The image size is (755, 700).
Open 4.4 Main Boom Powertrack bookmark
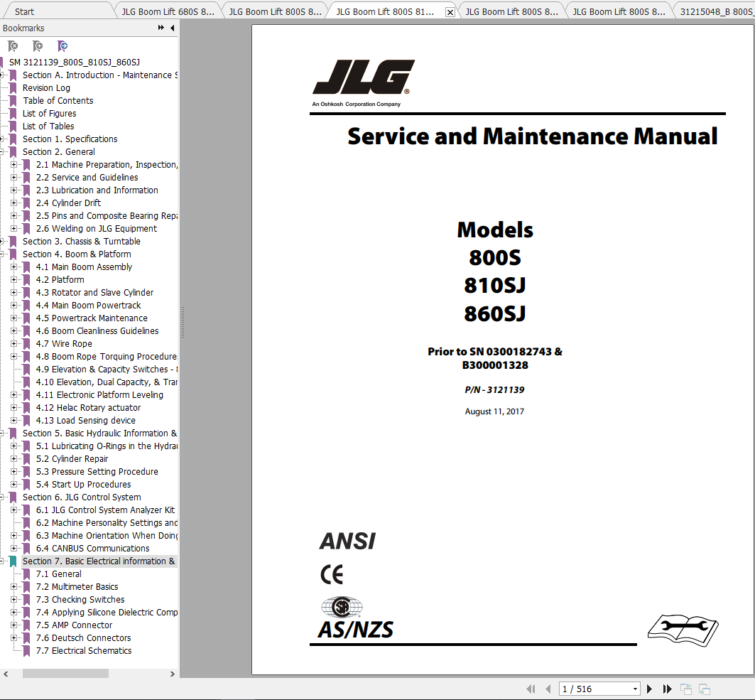[88, 306]
